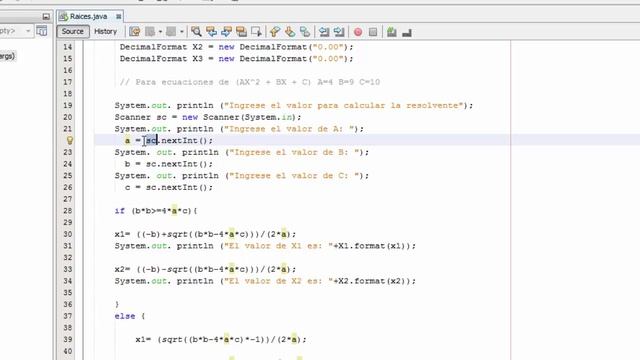This screenshot has height=360, width=640.
Task: Go to the next bookmark
Action: (290, 31)
